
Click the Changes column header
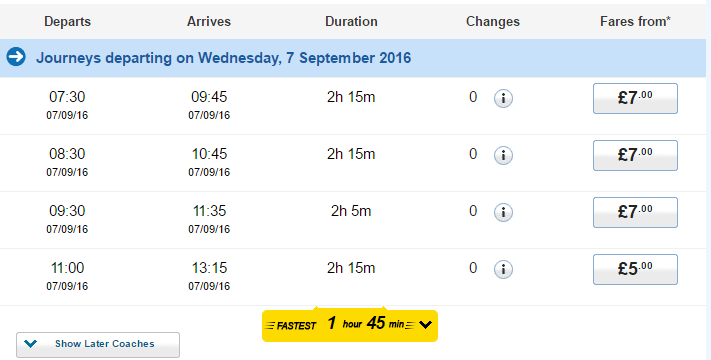point(493,21)
